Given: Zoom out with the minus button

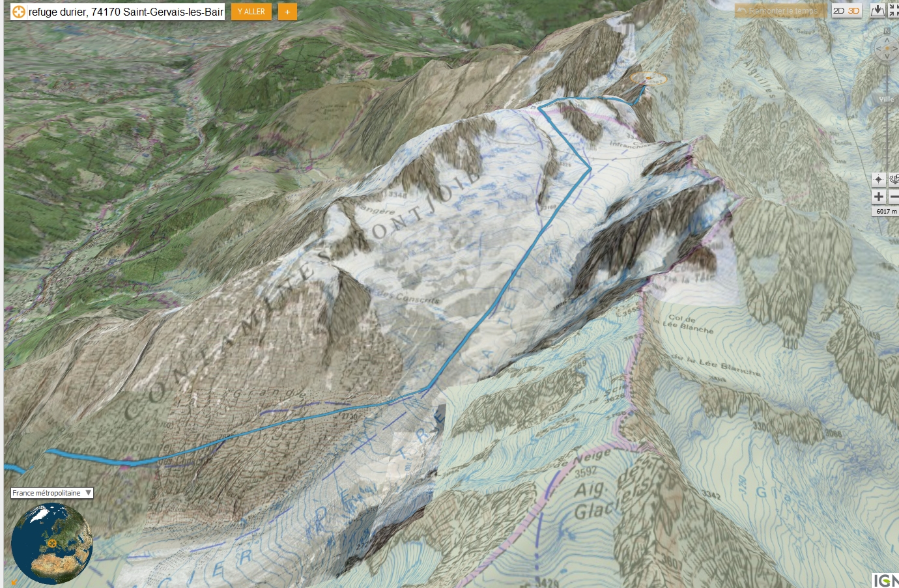Looking at the screenshot, I should click(894, 197).
